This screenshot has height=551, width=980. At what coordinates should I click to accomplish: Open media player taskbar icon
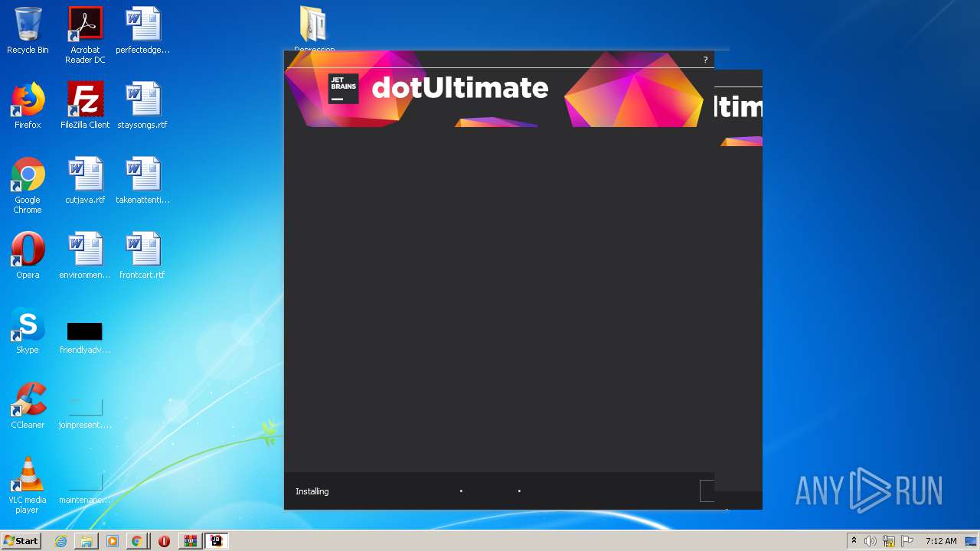pyautogui.click(x=113, y=541)
